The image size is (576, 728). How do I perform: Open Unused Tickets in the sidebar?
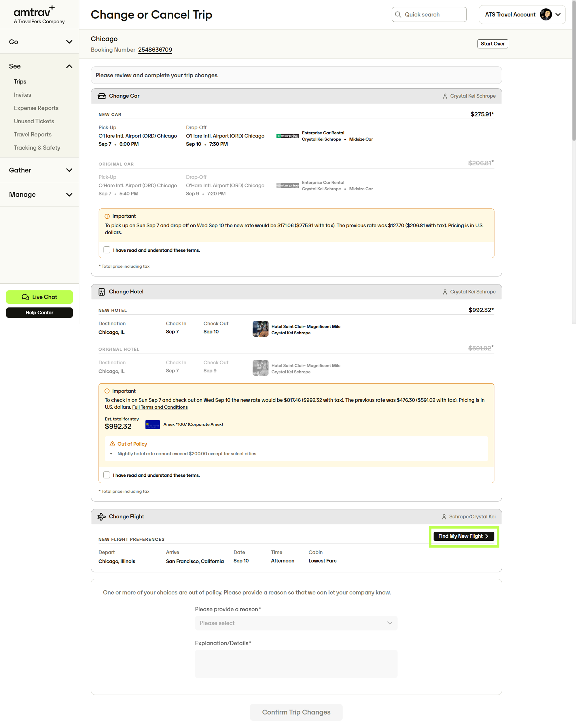(34, 121)
